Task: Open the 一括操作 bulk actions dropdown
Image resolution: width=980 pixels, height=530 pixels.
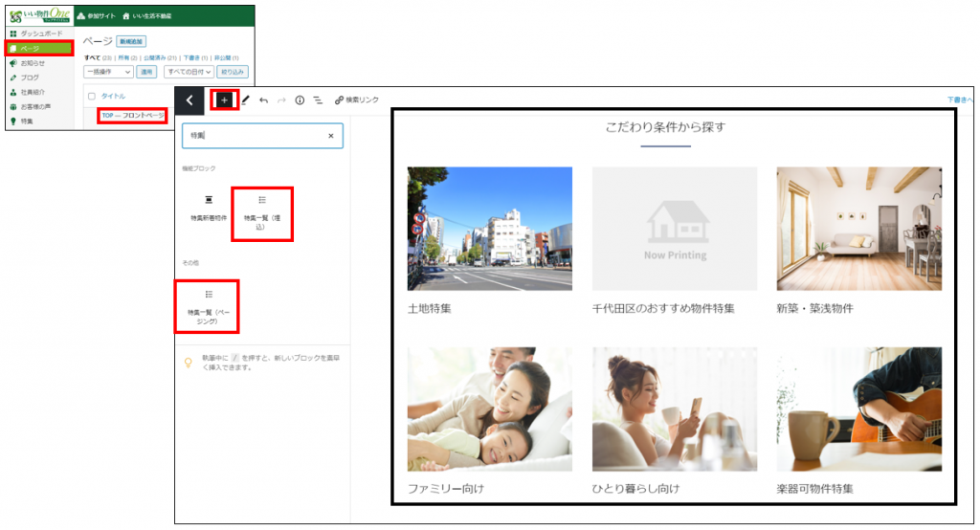Action: tap(108, 72)
